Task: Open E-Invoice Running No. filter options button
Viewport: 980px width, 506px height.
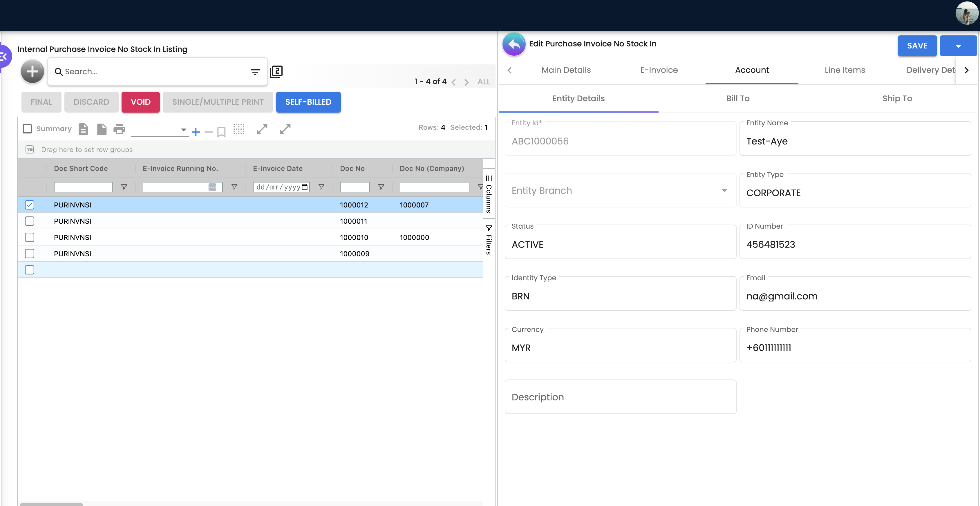Action: click(x=212, y=187)
